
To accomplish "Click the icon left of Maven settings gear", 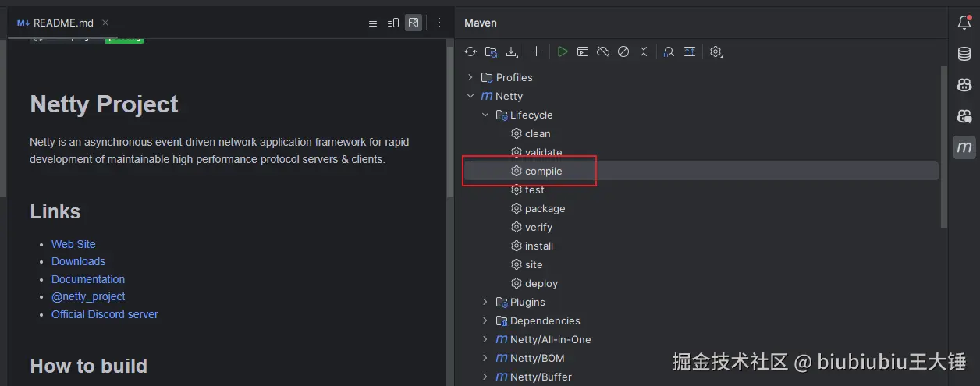I will 690,52.
